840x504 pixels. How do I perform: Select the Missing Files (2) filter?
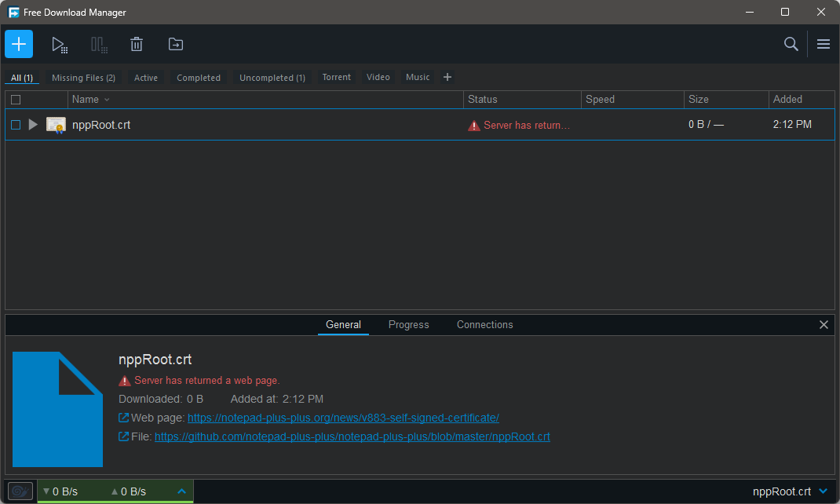click(83, 78)
